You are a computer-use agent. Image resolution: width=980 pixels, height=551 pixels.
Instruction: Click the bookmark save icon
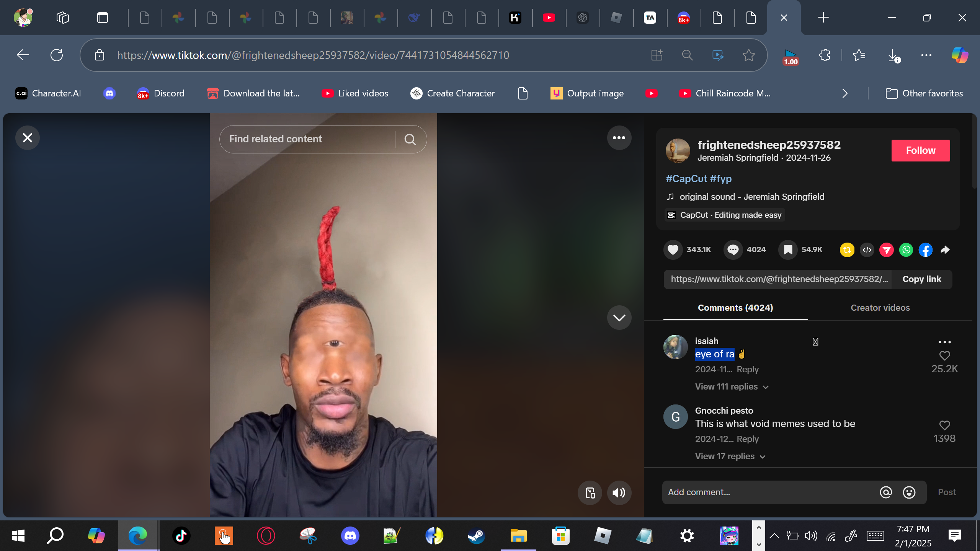pyautogui.click(x=788, y=250)
